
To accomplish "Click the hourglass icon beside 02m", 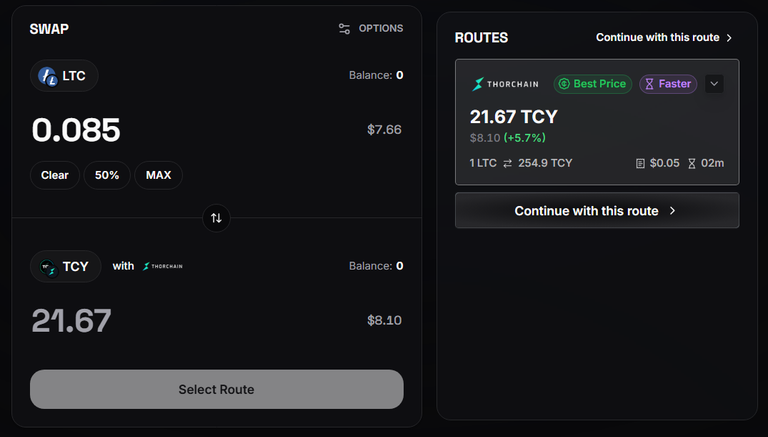I will (x=692, y=164).
